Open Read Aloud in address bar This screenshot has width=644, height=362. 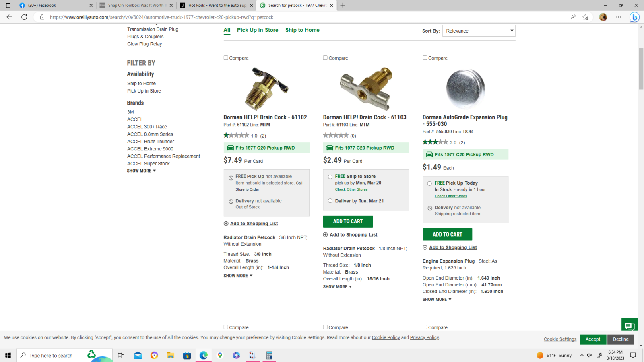pyautogui.click(x=573, y=17)
